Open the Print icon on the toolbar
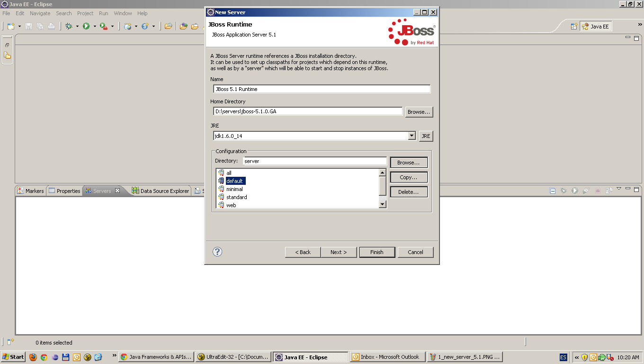 click(51, 27)
